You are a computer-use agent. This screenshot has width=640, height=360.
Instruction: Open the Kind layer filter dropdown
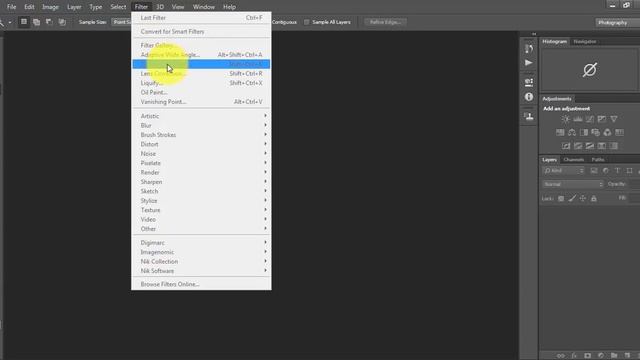[564, 171]
